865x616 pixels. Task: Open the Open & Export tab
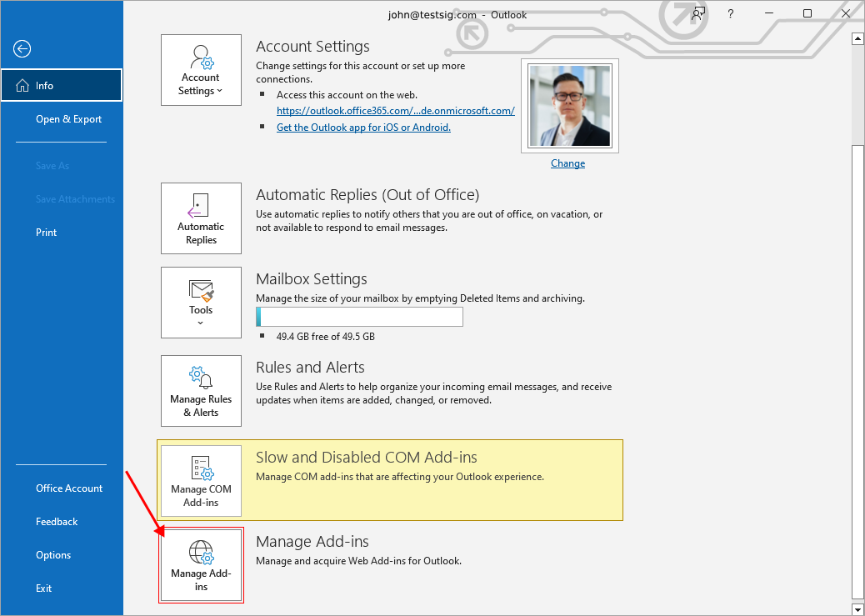[68, 119]
